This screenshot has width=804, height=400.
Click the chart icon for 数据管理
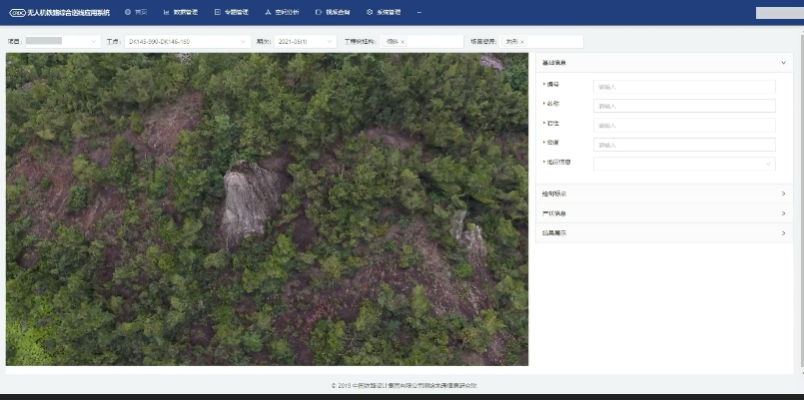166,13
